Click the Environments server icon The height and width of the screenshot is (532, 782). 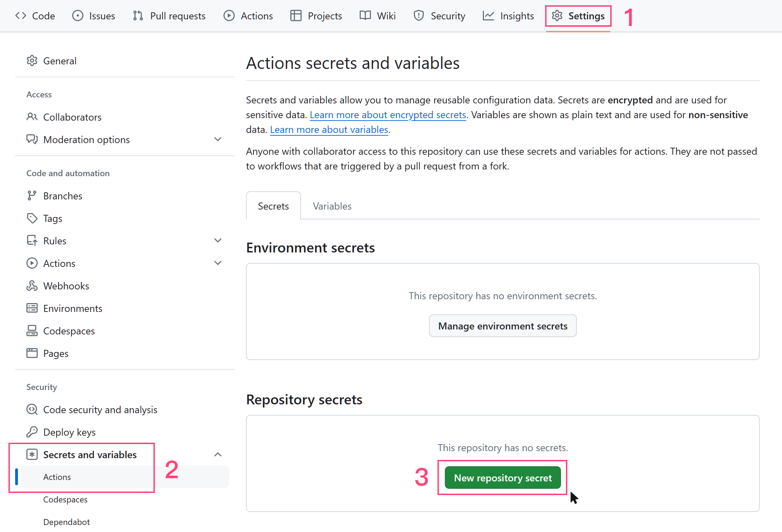click(x=32, y=308)
